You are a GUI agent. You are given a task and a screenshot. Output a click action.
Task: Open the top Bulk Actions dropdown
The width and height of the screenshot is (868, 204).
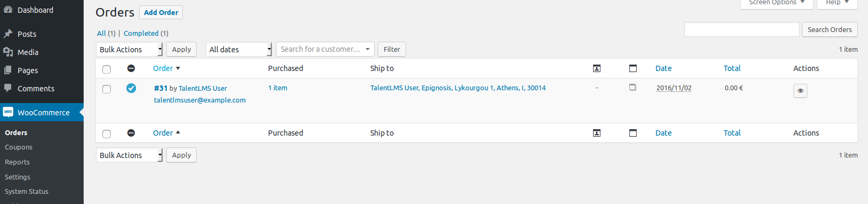point(129,49)
